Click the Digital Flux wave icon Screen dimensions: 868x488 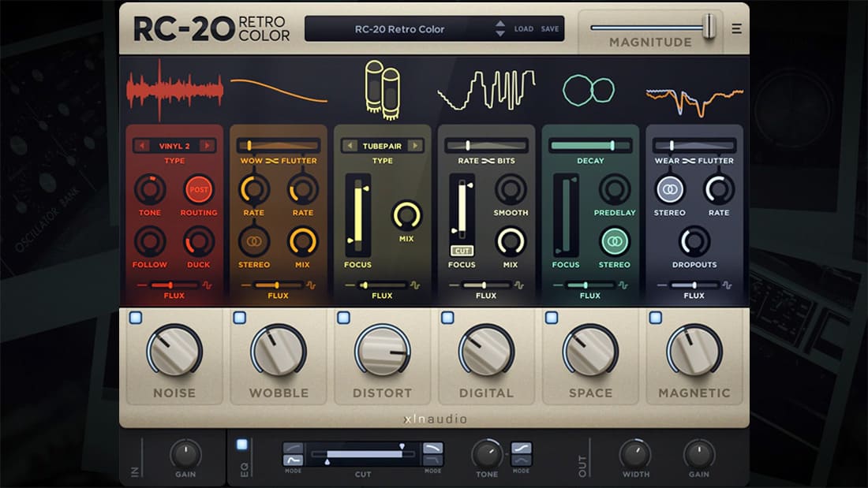pyautogui.click(x=518, y=285)
